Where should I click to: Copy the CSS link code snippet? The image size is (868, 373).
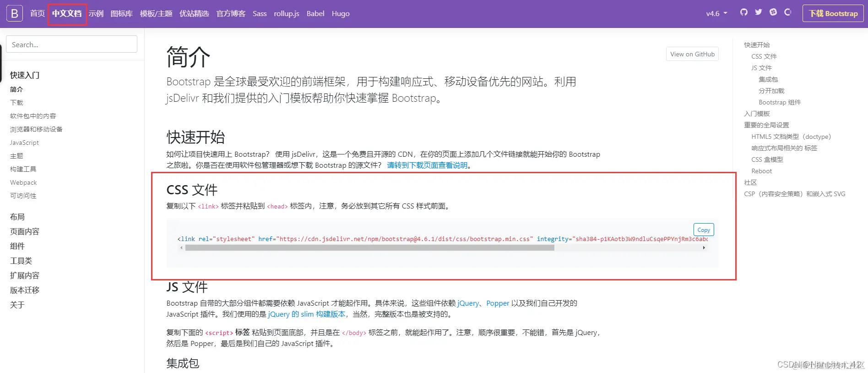click(x=704, y=230)
